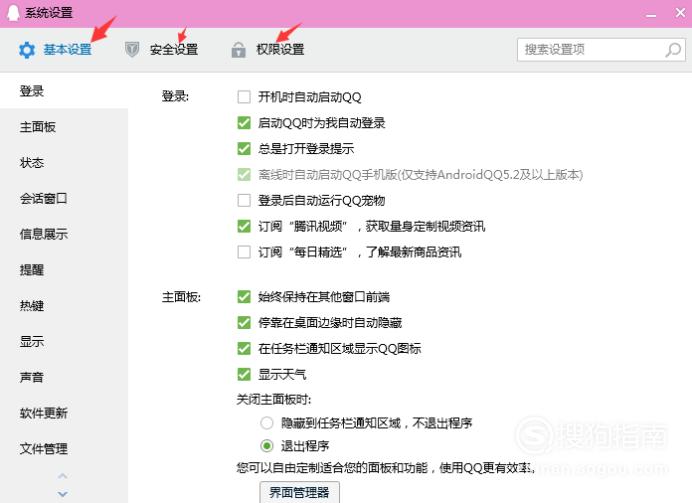This screenshot has width=692, height=503.
Task: Uncheck 启动QQ时为我自动登录
Action: coord(244,123)
